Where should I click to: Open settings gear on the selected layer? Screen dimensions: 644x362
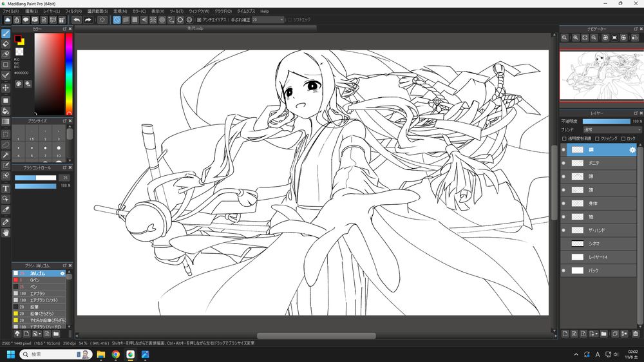(632, 150)
